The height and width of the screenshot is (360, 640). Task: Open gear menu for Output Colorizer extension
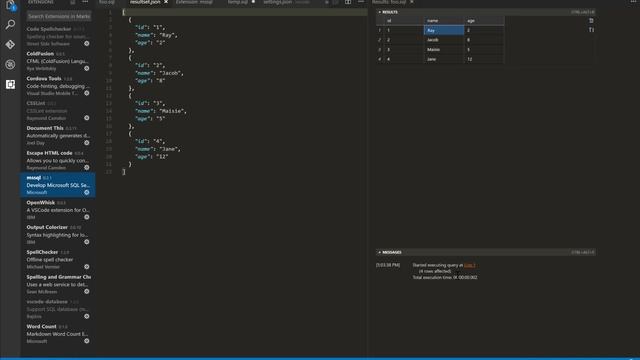87,242
